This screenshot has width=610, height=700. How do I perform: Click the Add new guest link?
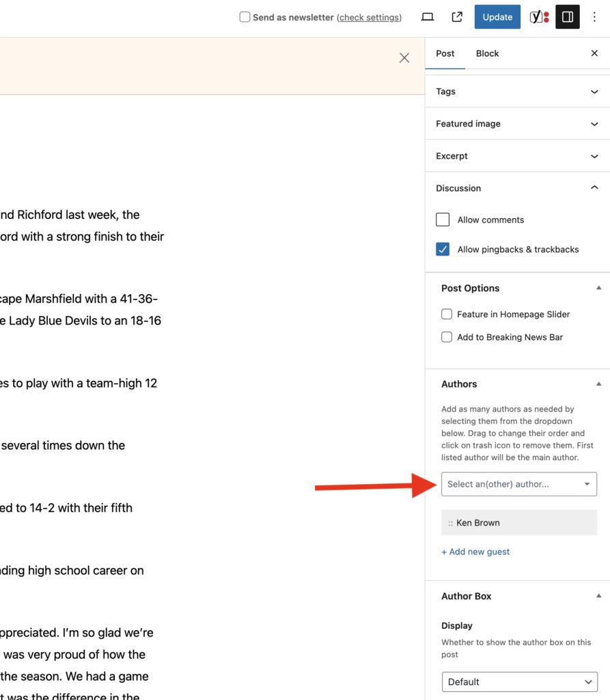tap(475, 552)
